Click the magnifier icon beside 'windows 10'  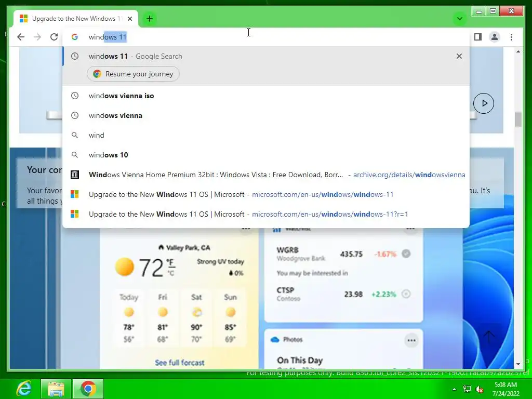pyautogui.click(x=75, y=155)
